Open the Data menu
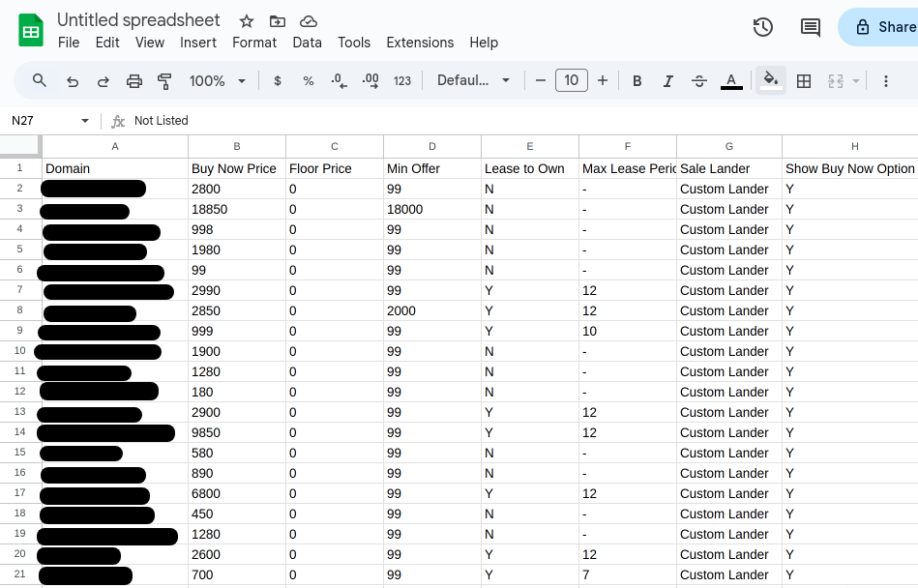 point(307,43)
